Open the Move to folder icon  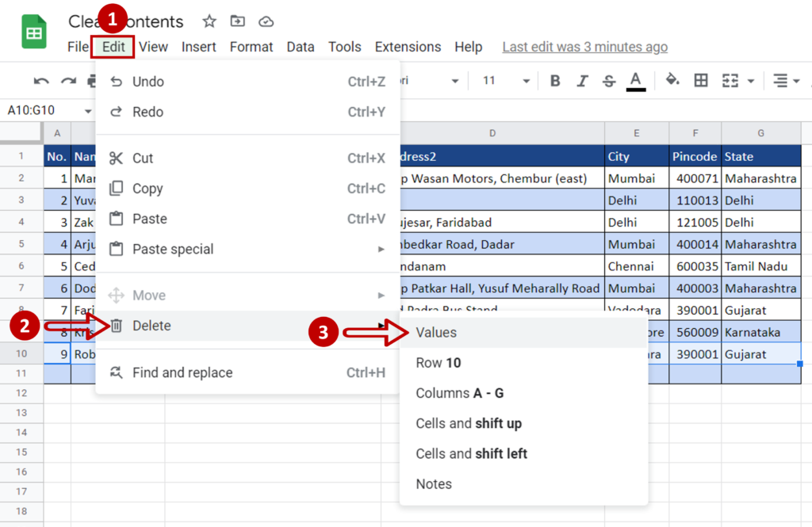pyautogui.click(x=237, y=21)
